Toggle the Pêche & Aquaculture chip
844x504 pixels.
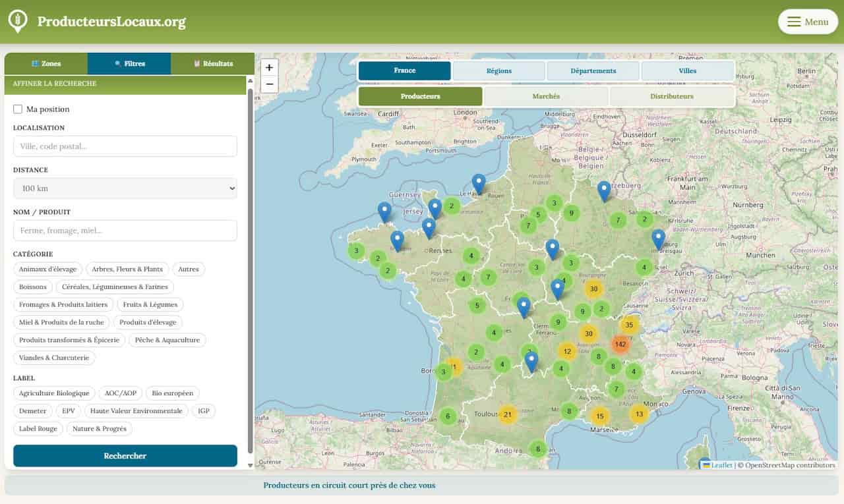[167, 340]
